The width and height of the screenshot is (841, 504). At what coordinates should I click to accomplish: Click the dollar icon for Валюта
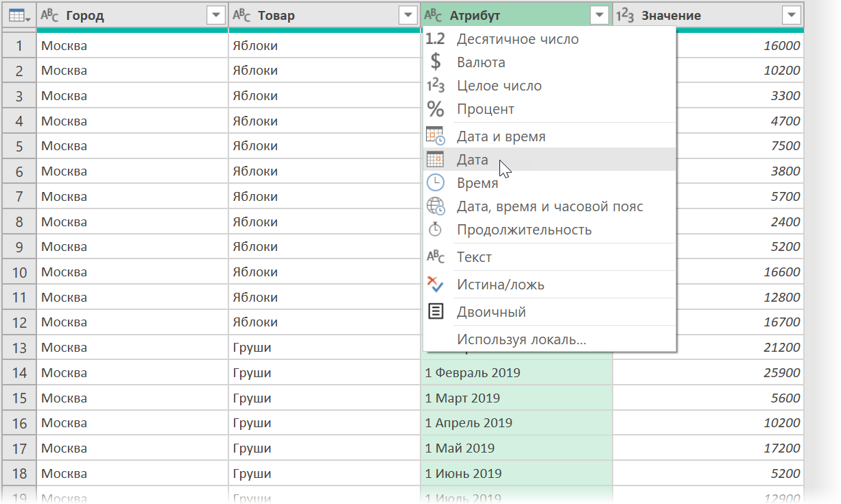(x=436, y=62)
